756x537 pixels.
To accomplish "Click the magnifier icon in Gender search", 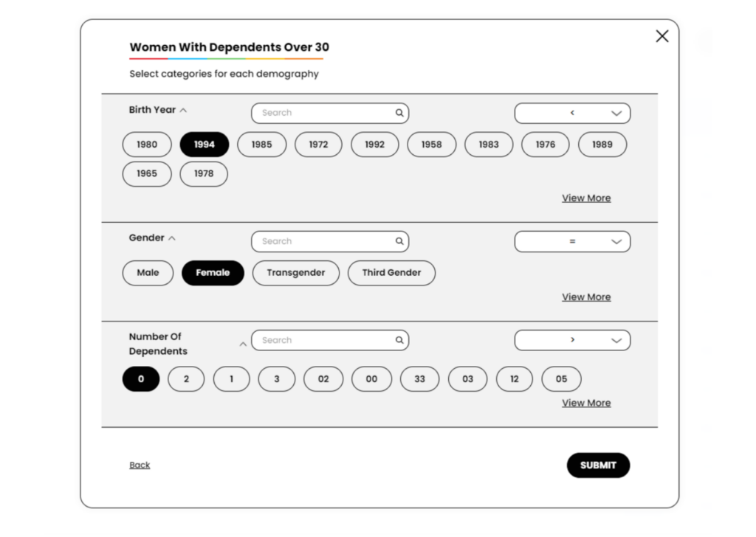I will coord(399,241).
